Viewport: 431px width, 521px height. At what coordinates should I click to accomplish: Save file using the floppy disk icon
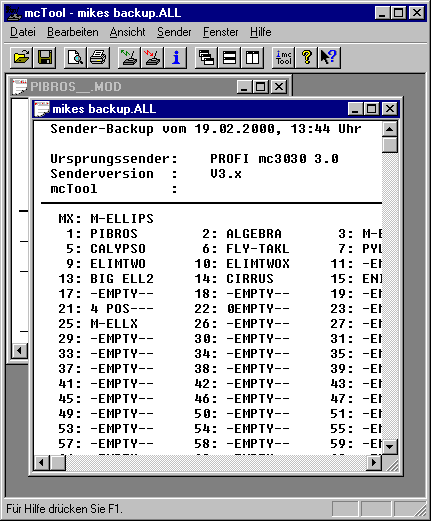(44, 57)
